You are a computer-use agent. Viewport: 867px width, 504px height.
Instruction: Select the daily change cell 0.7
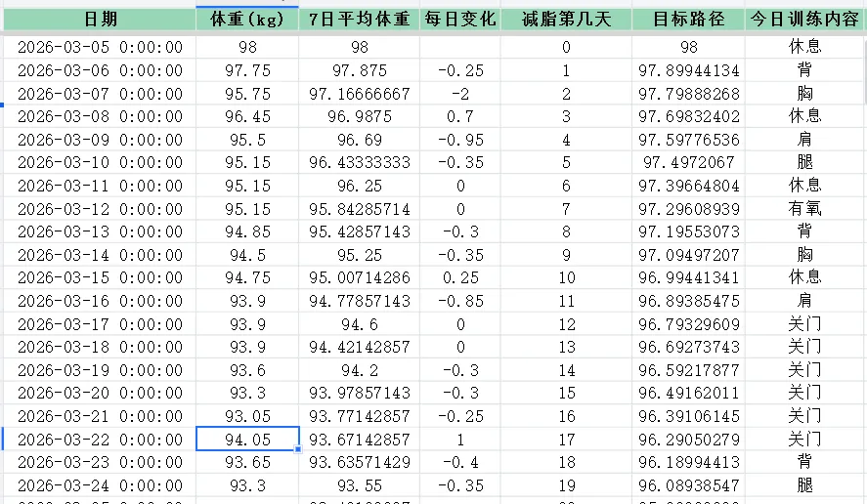(460, 116)
